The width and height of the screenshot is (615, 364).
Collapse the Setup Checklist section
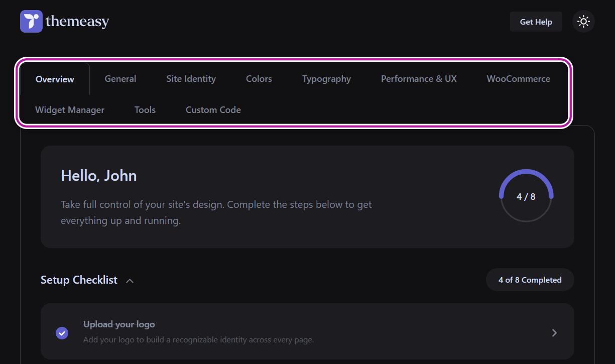tap(130, 281)
